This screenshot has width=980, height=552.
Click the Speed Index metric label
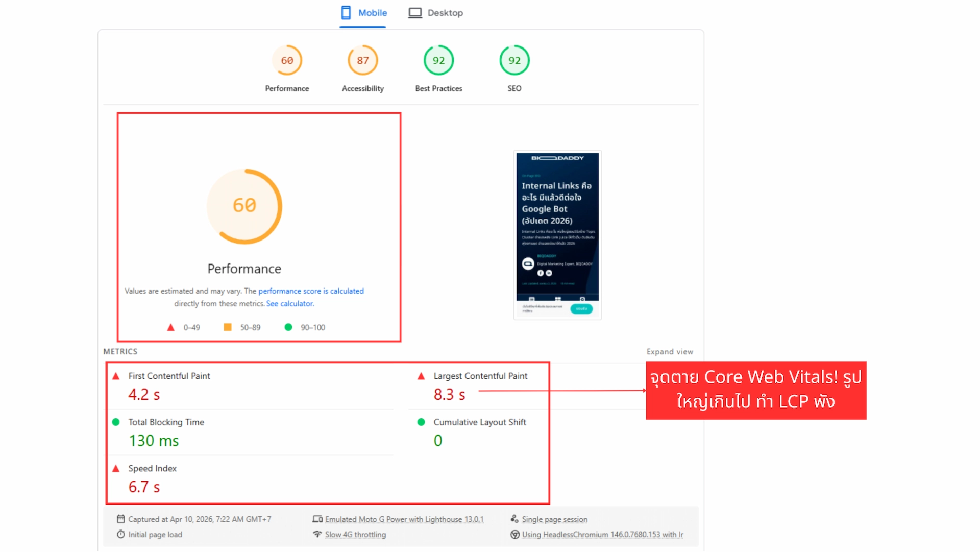pyautogui.click(x=152, y=469)
